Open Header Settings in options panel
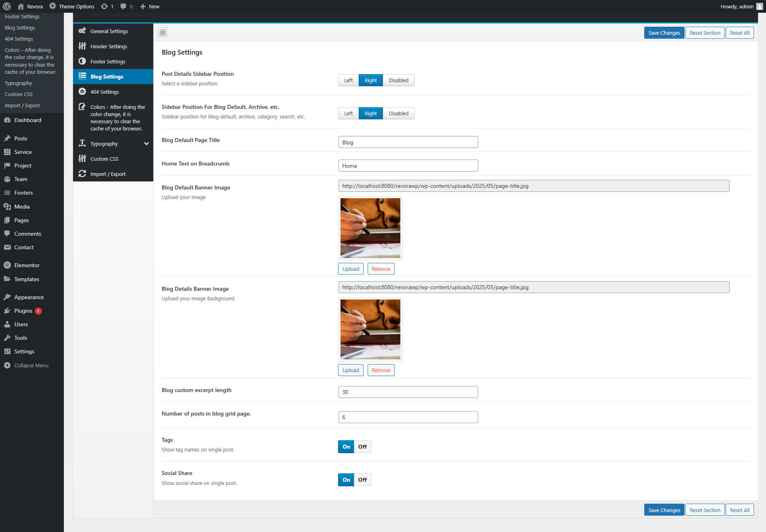 coord(113,46)
